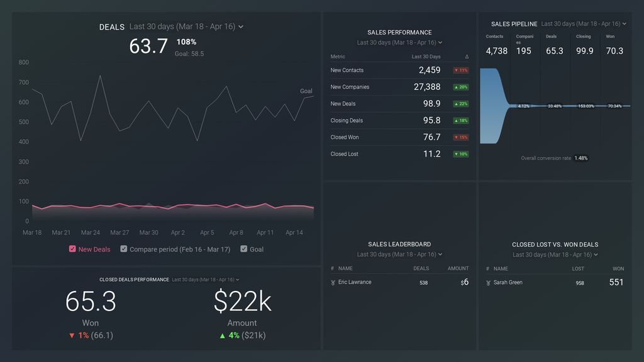Select the Eric Lawrance name
This screenshot has height=362, width=644.
tap(355, 282)
